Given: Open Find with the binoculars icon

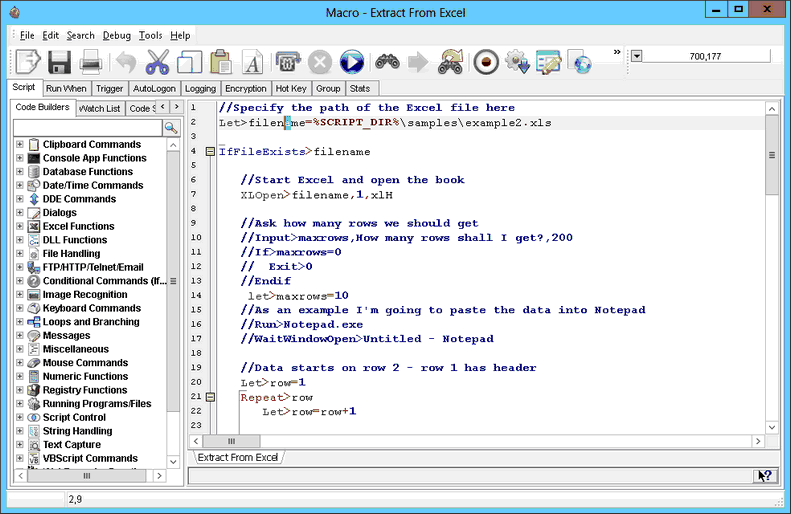Looking at the screenshot, I should [x=387, y=63].
